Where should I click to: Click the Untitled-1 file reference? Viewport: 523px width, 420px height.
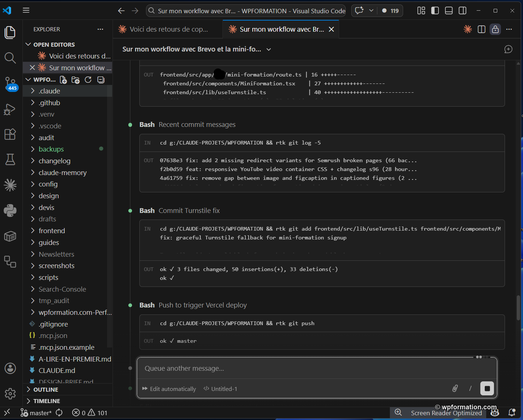click(220, 389)
